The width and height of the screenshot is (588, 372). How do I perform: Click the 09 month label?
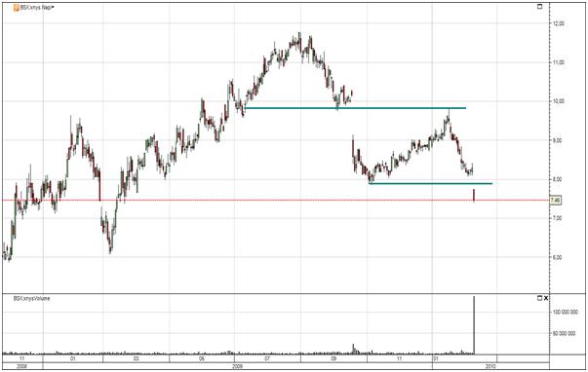pyautogui.click(x=333, y=359)
